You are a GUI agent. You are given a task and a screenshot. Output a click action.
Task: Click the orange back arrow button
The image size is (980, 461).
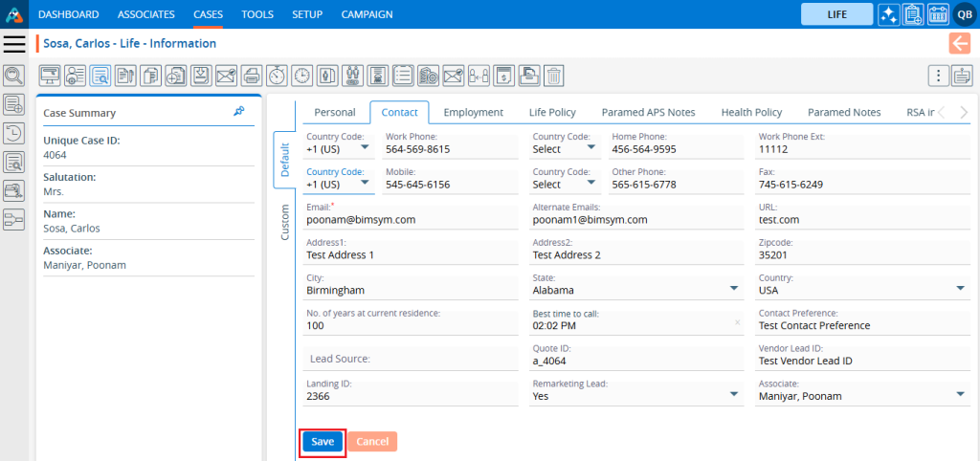click(x=959, y=43)
